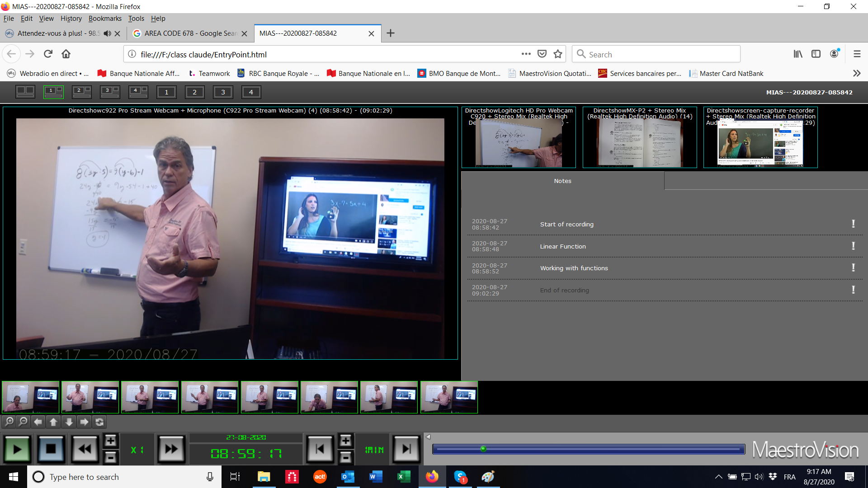
Task: Decrease the skip interval with minus
Action: (x=345, y=457)
